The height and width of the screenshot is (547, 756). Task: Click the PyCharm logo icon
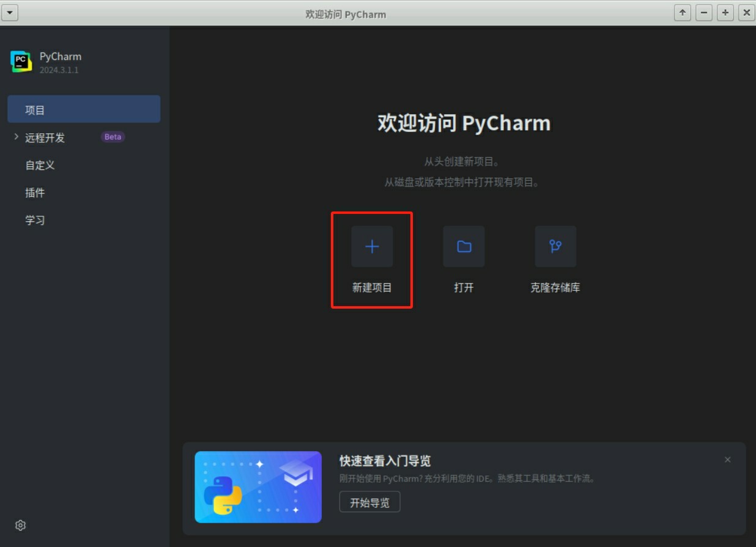(x=21, y=61)
